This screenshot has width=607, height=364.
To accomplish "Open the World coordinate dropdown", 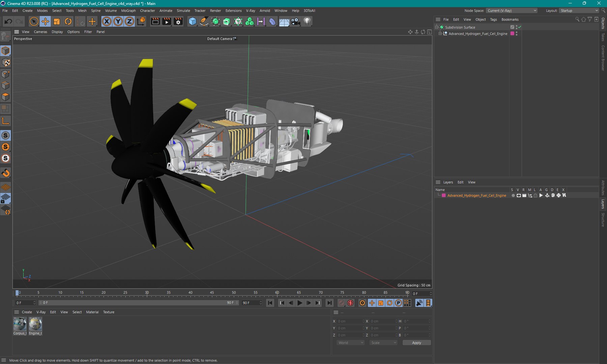I will [x=350, y=343].
